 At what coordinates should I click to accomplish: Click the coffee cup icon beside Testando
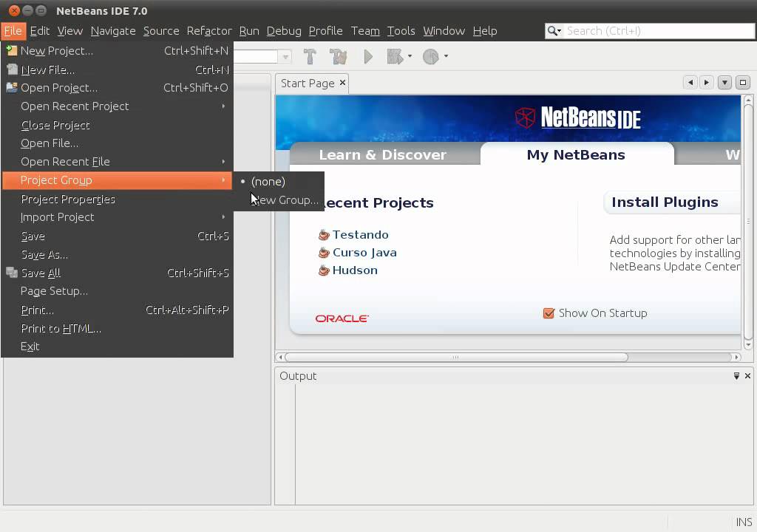tap(324, 235)
